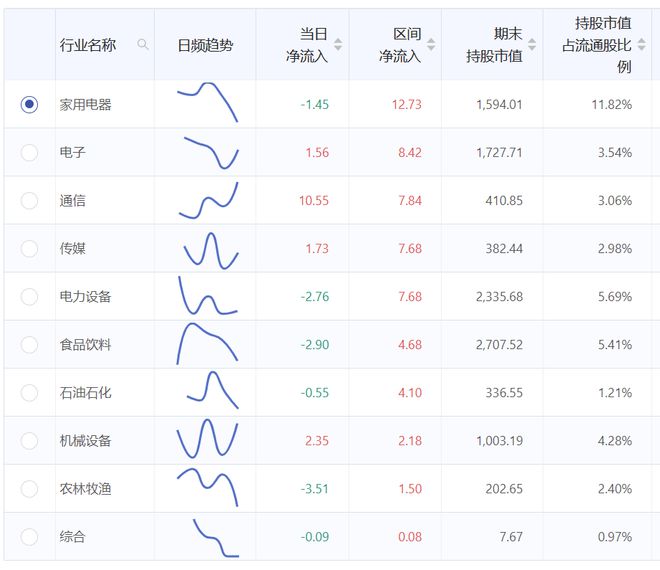Screen dimensions: 660x570
Task: Click the industry name 食品饮料
Action: (85, 345)
